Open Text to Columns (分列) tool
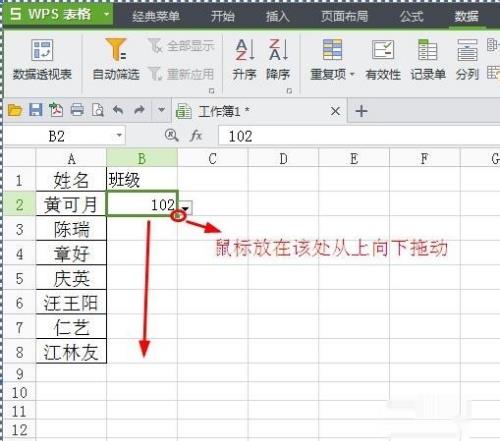Screen dimensions: 500x441 point(467,59)
